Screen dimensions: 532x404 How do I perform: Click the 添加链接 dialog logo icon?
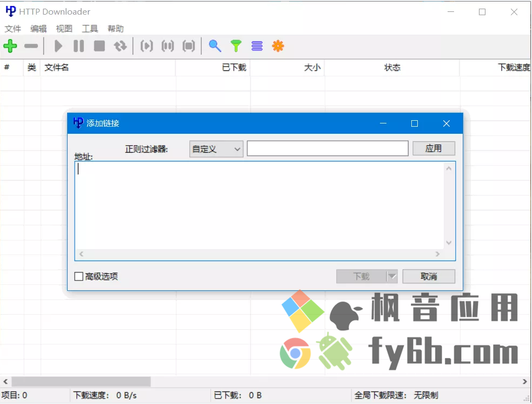pyautogui.click(x=78, y=123)
